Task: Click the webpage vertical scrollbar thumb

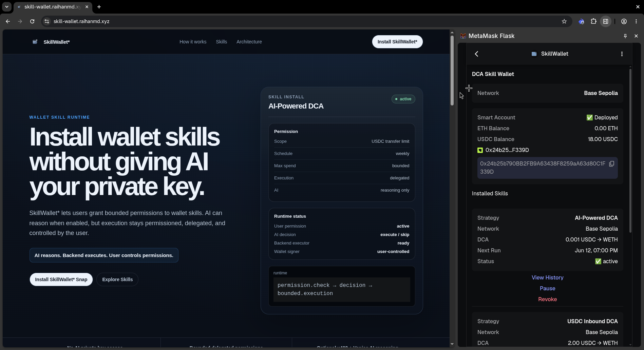Action: pos(452,70)
